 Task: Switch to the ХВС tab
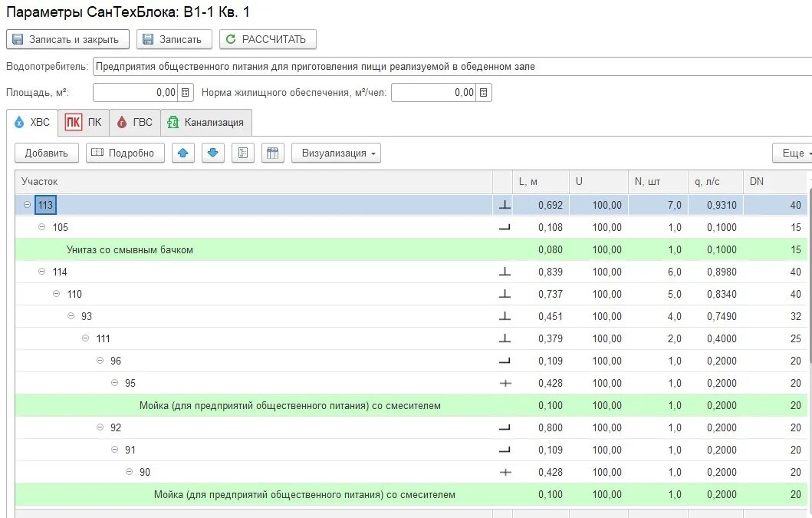coord(32,122)
